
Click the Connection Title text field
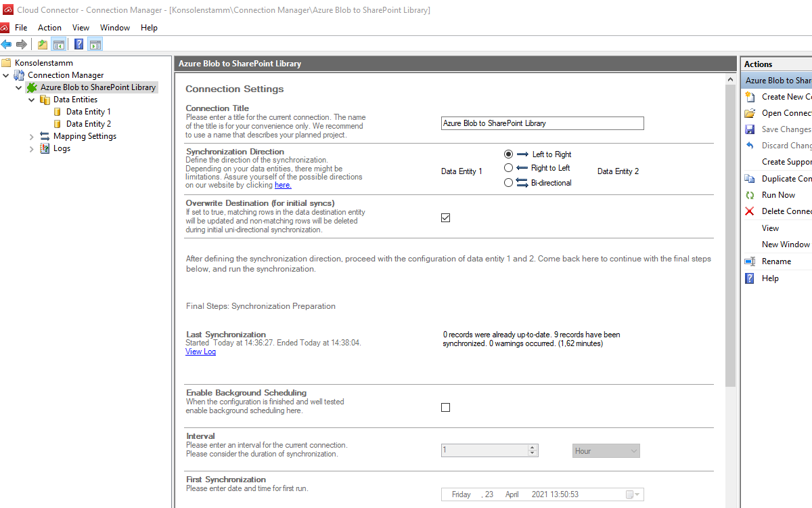pyautogui.click(x=542, y=123)
